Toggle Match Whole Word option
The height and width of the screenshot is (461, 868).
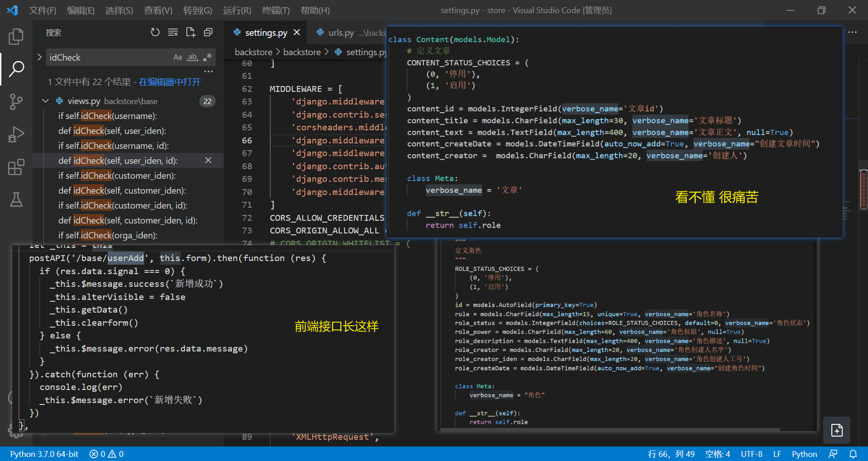193,57
